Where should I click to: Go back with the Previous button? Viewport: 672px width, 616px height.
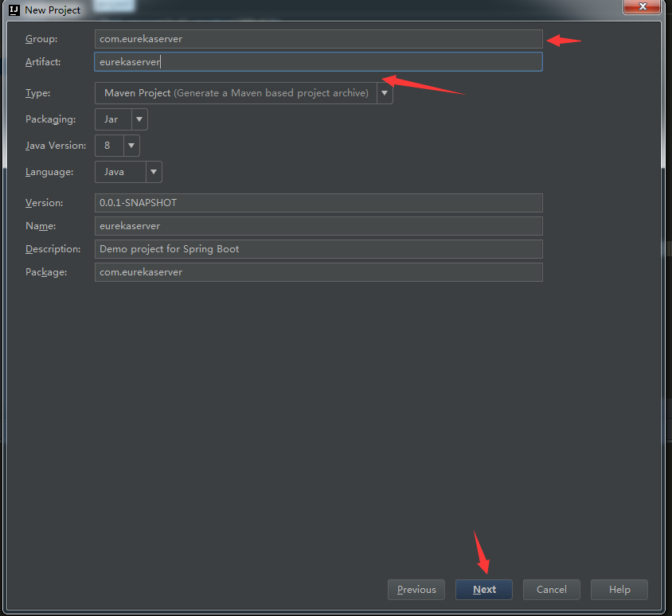point(416,590)
